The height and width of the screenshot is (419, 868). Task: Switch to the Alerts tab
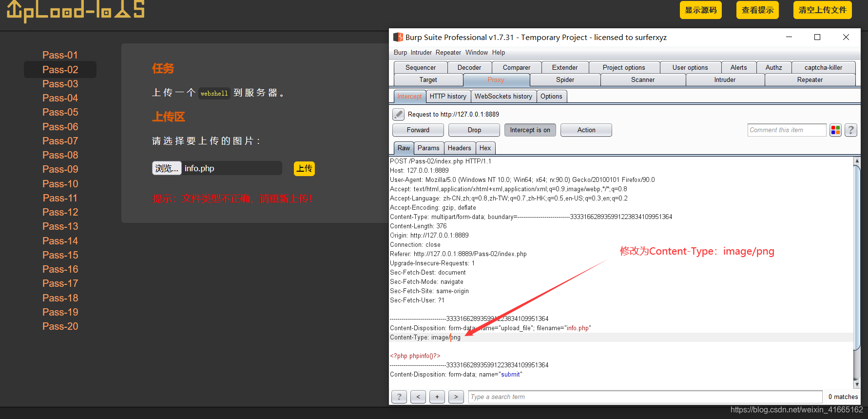pyautogui.click(x=738, y=67)
